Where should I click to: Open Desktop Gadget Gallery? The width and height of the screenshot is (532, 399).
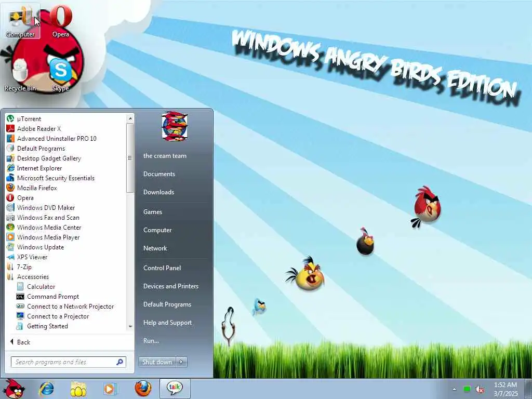pos(44,158)
